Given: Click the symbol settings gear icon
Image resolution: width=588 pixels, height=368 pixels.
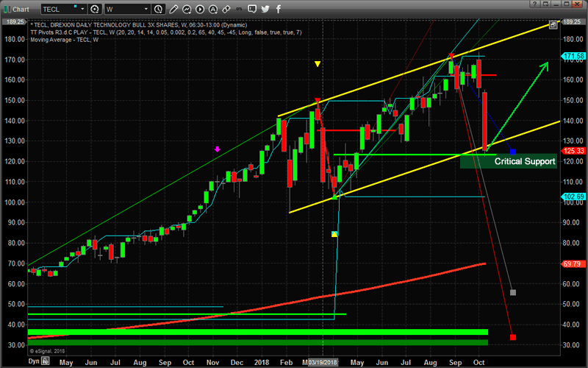Looking at the screenshot, I should 95,9.
